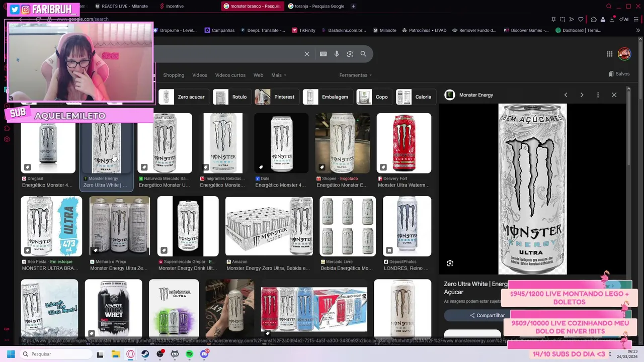The image size is (644, 362).
Task: Click the magnifier search submit icon
Action: [363, 54]
